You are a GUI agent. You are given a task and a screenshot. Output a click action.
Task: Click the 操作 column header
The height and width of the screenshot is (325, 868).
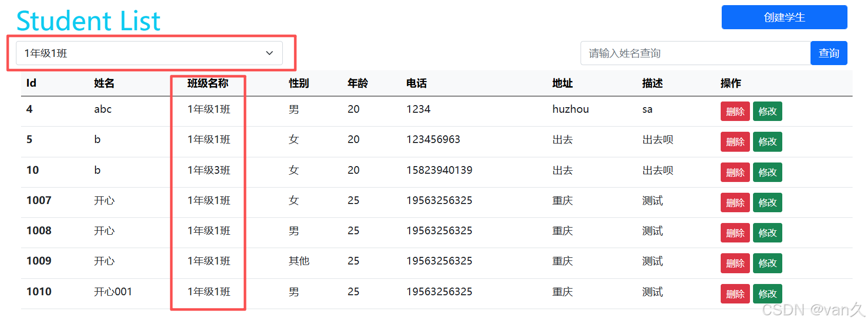(x=731, y=83)
